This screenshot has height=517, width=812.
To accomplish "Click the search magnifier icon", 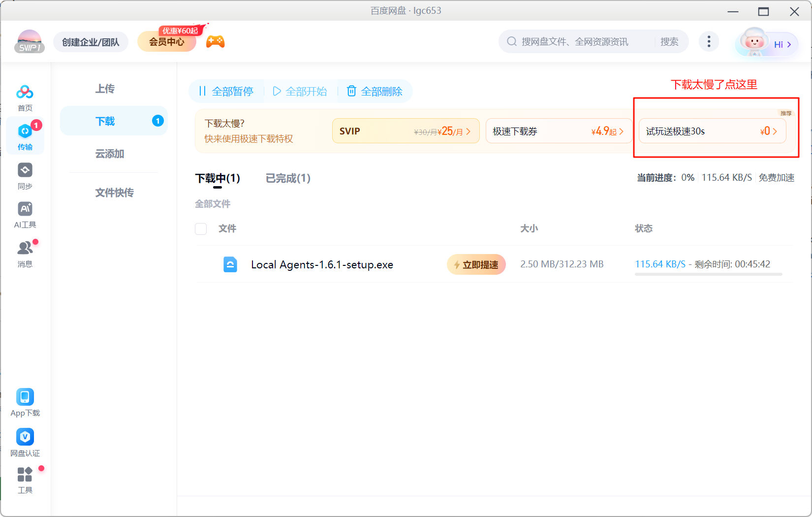I will click(x=512, y=42).
